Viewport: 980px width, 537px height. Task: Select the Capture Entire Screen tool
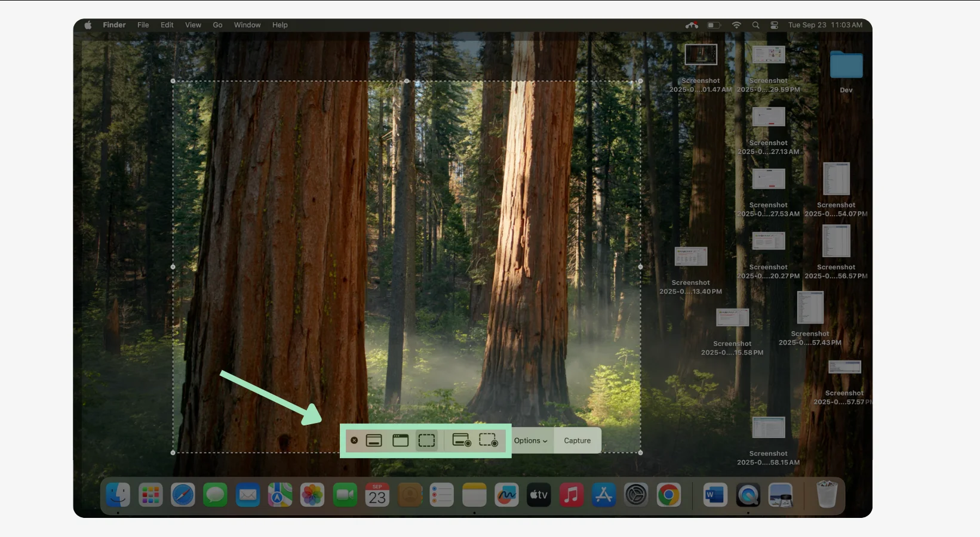(374, 440)
